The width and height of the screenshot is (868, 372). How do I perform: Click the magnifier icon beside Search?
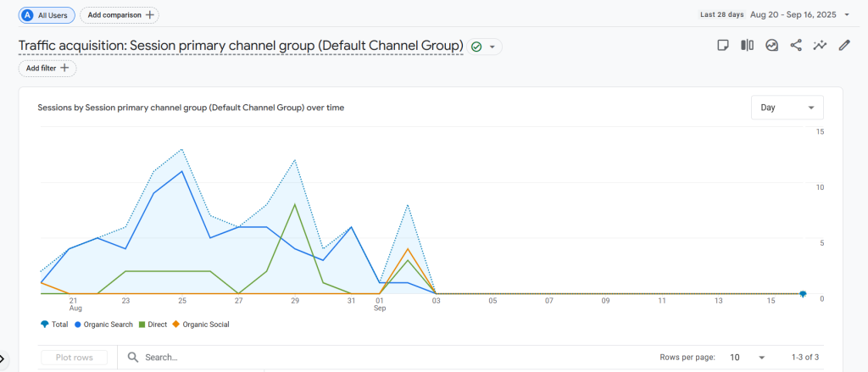point(133,358)
